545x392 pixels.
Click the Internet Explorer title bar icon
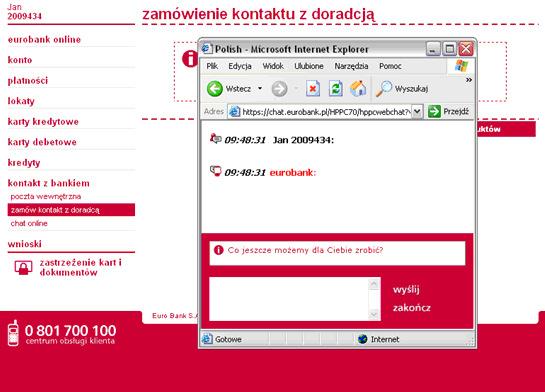pyautogui.click(x=207, y=49)
